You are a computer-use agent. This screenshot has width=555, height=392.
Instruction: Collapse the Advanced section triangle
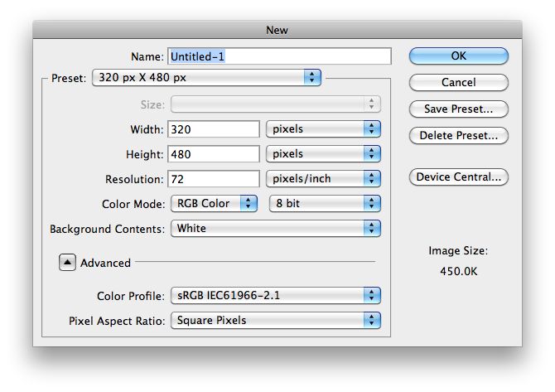[68, 262]
